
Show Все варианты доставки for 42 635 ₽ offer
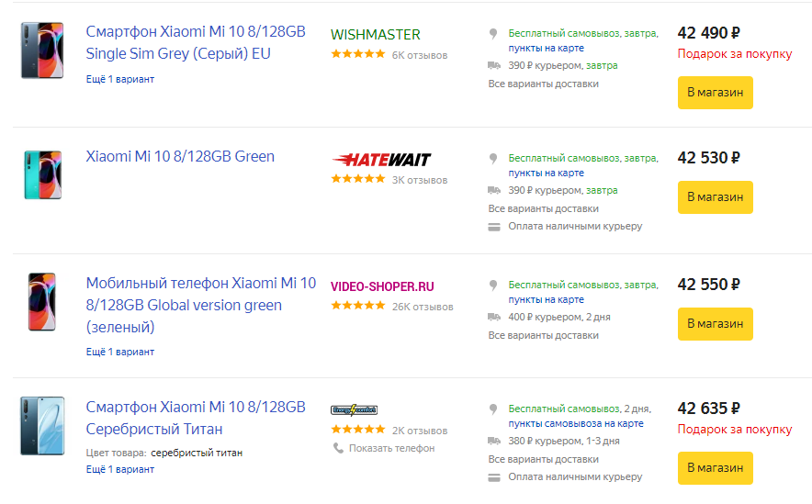click(x=543, y=460)
